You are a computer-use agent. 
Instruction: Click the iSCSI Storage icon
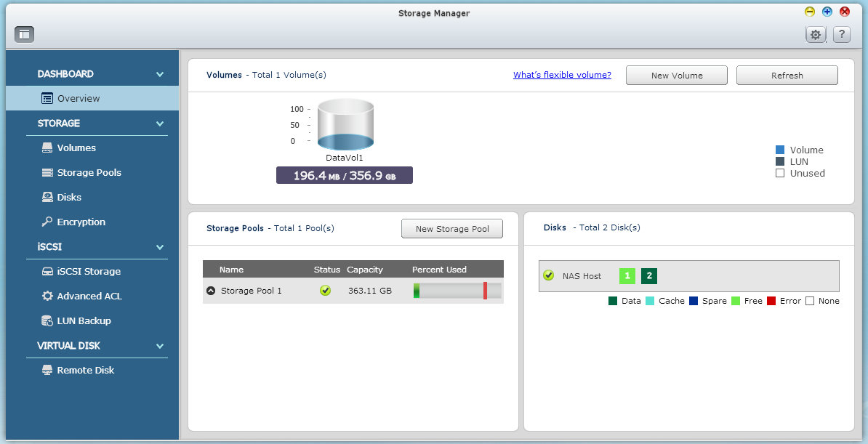point(47,271)
